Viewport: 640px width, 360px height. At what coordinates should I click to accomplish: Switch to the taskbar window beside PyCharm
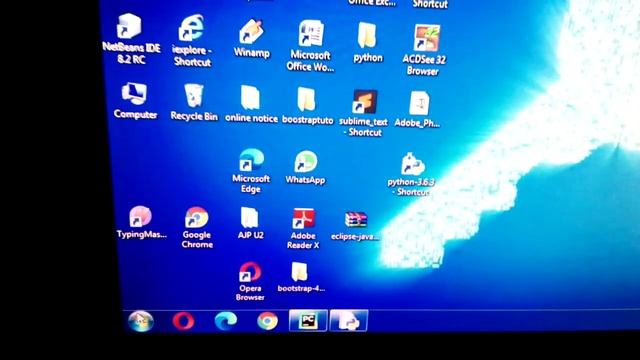click(x=349, y=320)
